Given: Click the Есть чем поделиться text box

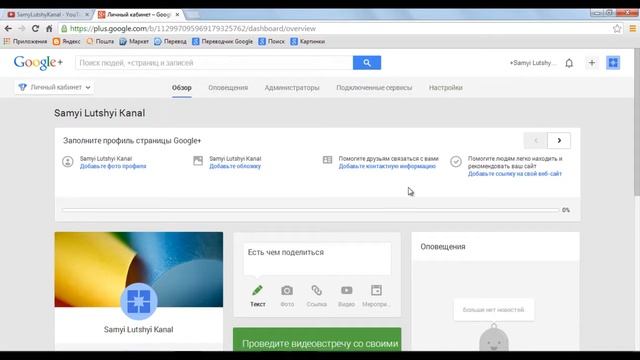Looking at the screenshot, I should tap(317, 259).
